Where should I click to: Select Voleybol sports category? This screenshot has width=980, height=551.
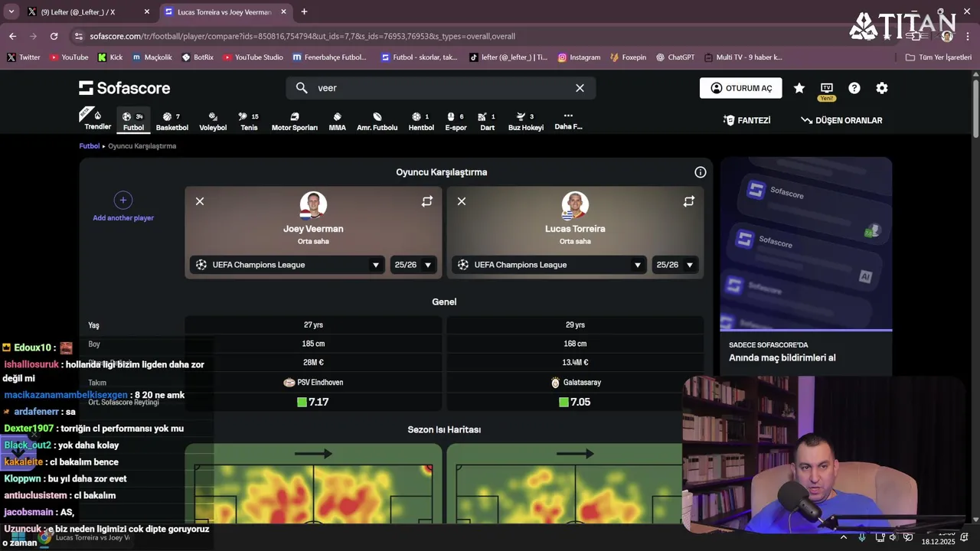point(213,121)
